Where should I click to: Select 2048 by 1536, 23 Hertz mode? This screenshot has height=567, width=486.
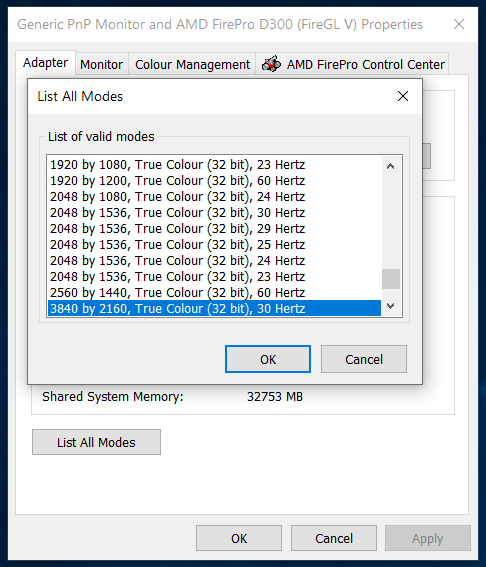[x=214, y=276]
